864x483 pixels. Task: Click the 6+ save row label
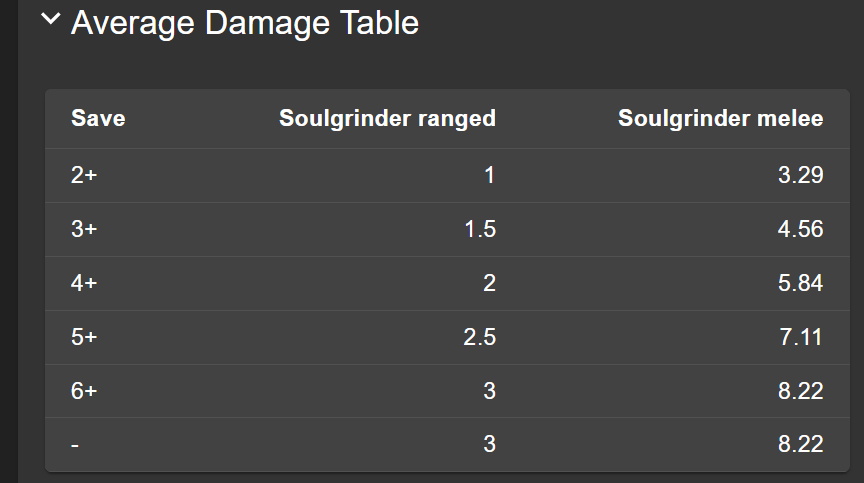tap(84, 391)
